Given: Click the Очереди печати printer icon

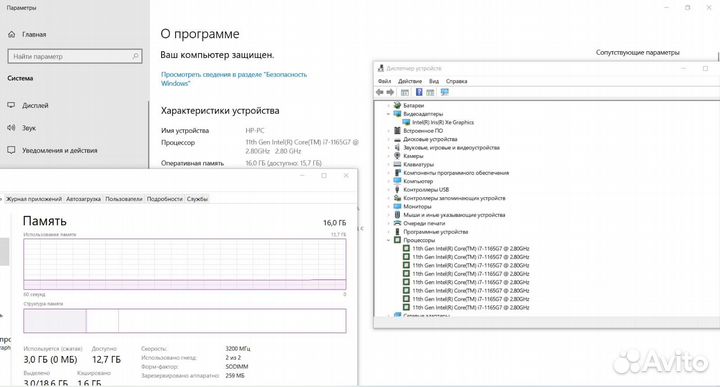Looking at the screenshot, I should [397, 223].
